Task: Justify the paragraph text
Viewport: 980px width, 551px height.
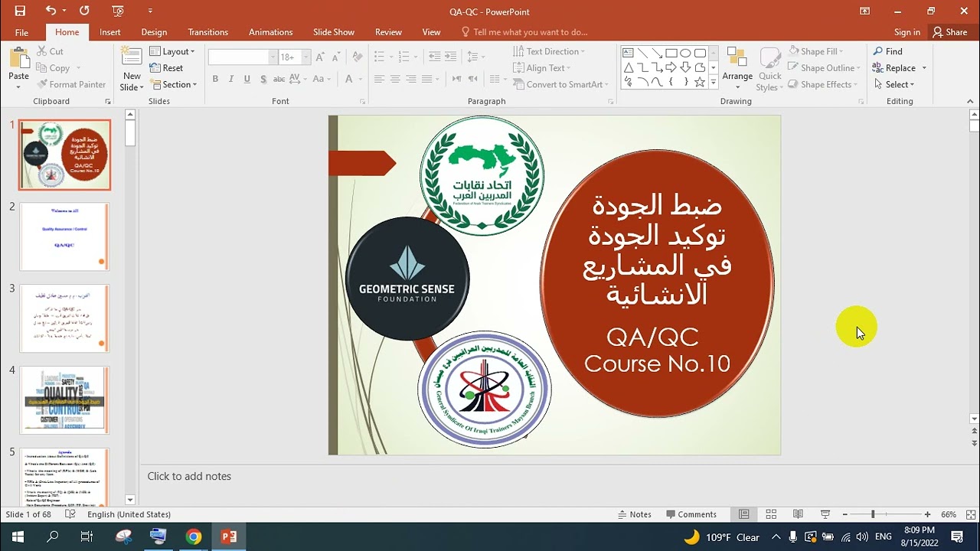Action: (427, 79)
